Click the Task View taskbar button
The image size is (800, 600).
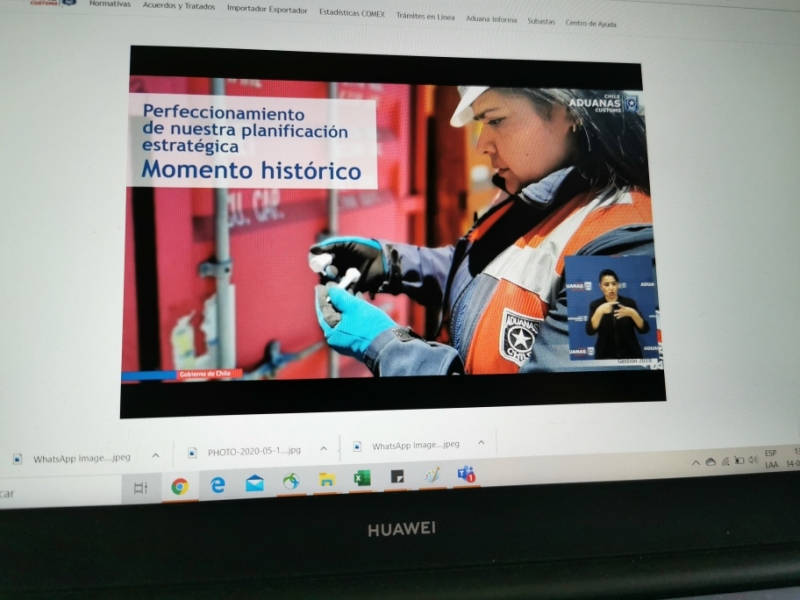(140, 488)
